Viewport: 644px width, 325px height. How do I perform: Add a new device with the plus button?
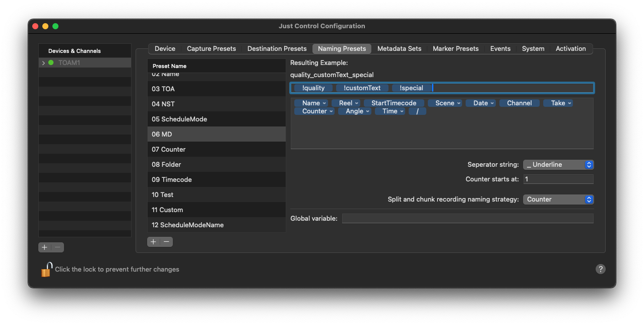[x=45, y=247]
